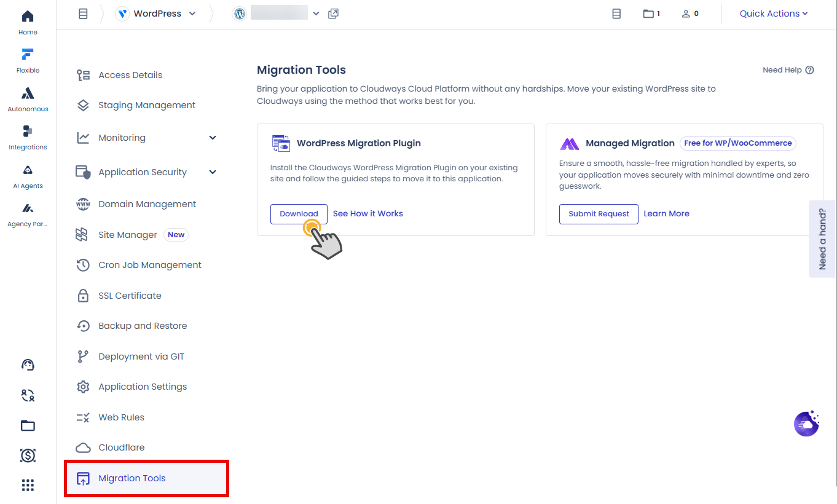Viewport: 837px width, 504px height.
Task: Click the Submit Request button
Action: (x=599, y=214)
